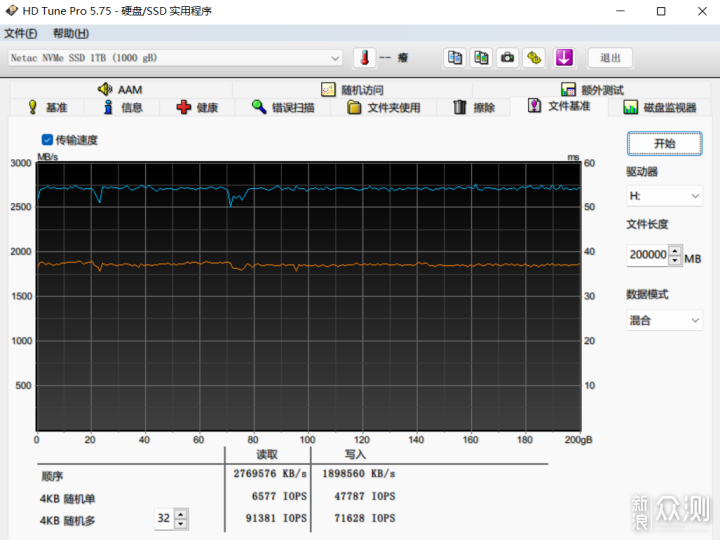
Task: Click the camera save screenshot icon
Action: tap(507, 58)
